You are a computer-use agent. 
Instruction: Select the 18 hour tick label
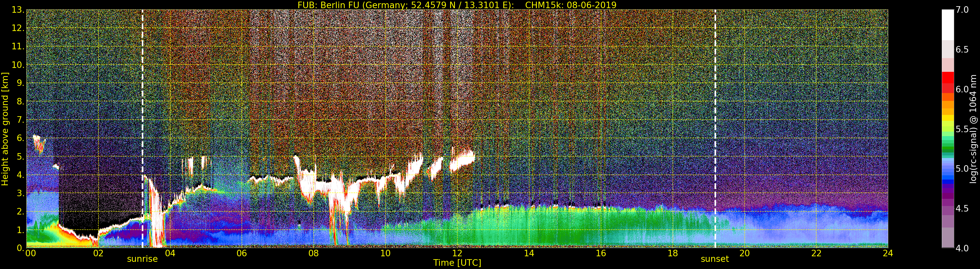point(673,253)
